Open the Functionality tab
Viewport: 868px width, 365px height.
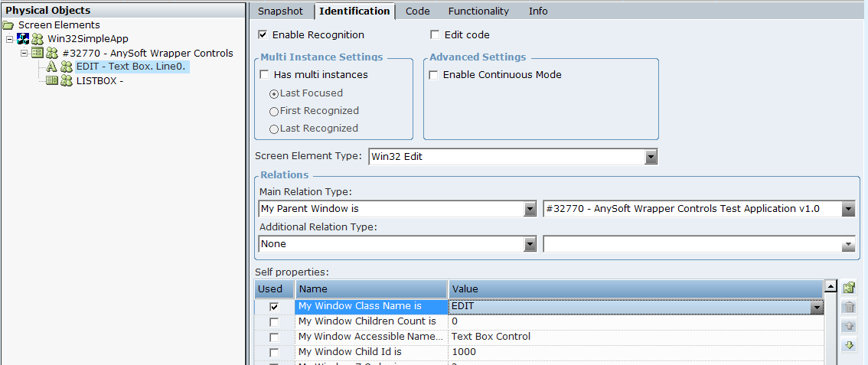[x=478, y=11]
